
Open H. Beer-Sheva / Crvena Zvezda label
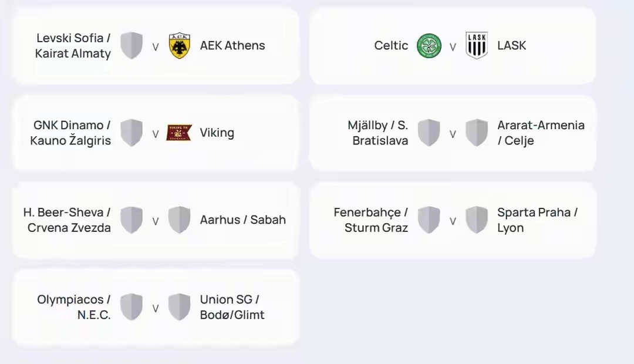[x=67, y=220]
